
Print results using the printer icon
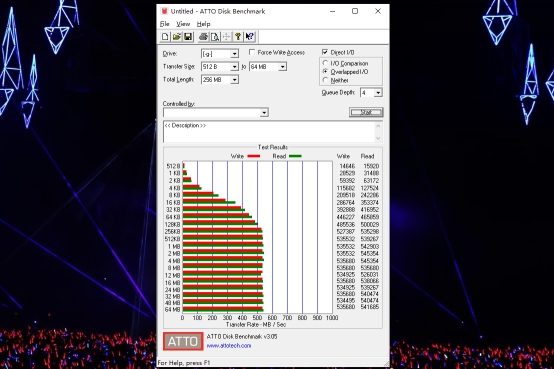[x=203, y=36]
